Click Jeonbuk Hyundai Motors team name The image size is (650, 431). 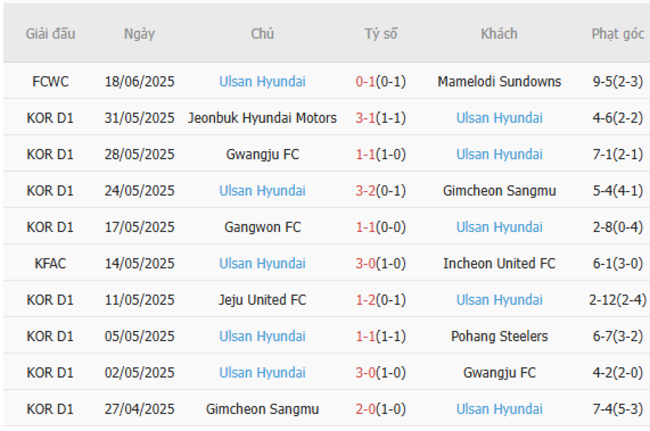262,118
